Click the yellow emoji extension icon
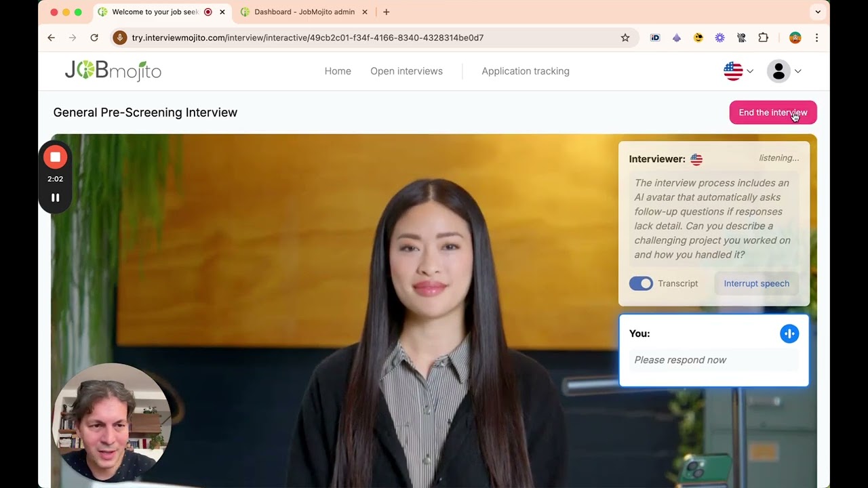Image resolution: width=868 pixels, height=488 pixels. click(x=698, y=38)
